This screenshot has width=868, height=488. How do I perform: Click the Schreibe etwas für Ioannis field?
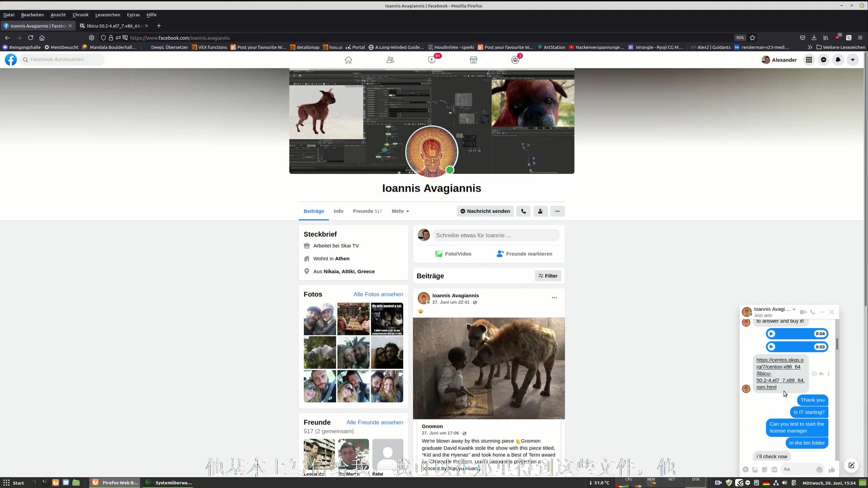coord(495,235)
